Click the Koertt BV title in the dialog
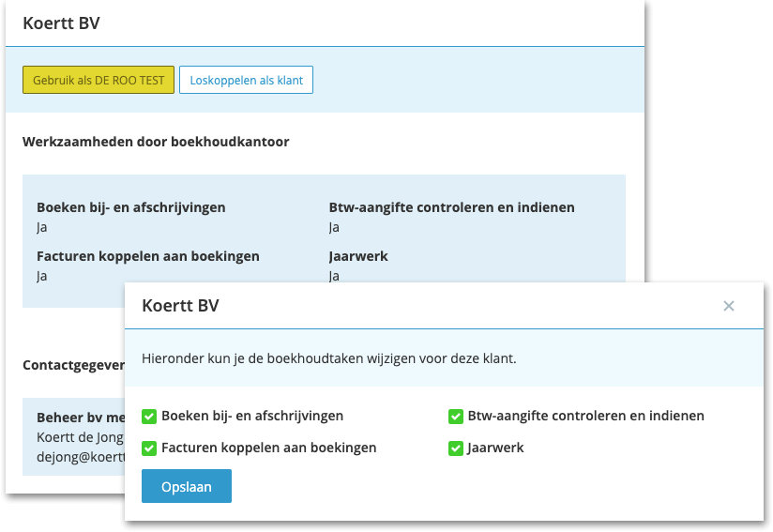This screenshot has height=532, width=773. (180, 306)
